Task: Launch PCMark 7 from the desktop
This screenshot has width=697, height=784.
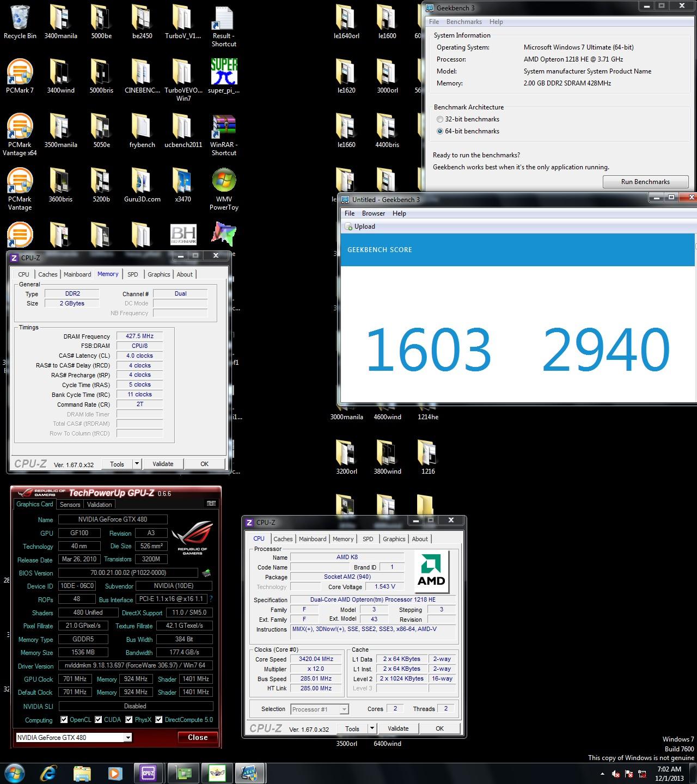Action: [x=20, y=76]
